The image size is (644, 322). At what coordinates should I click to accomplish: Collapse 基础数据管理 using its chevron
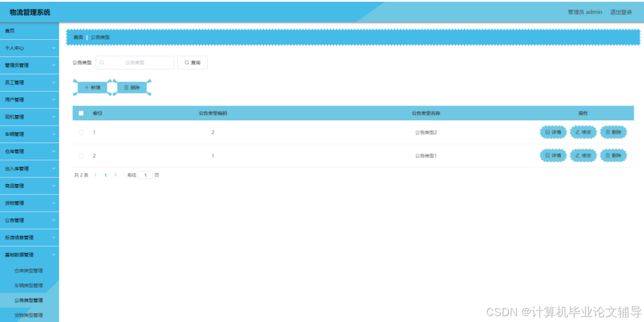pos(54,255)
